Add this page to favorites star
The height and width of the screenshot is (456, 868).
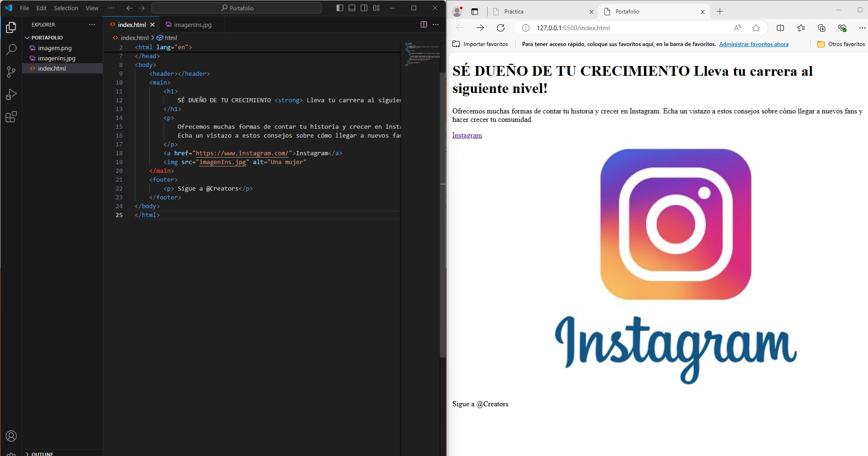[x=756, y=28]
